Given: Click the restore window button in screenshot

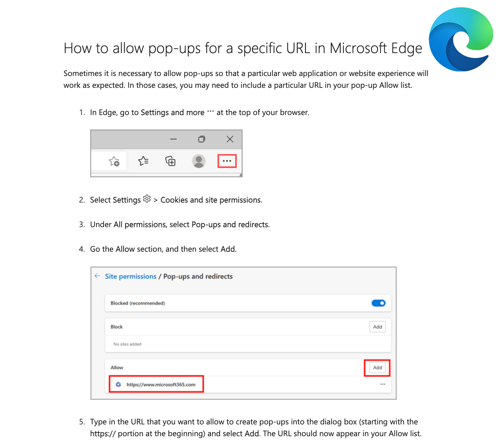Looking at the screenshot, I should click(x=202, y=139).
